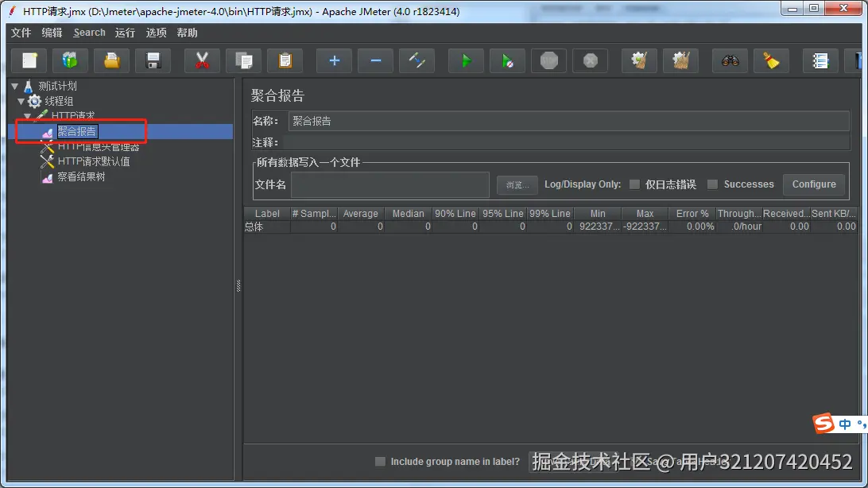Click the Configure button
Viewport: 868px width, 488px height.
coord(814,184)
